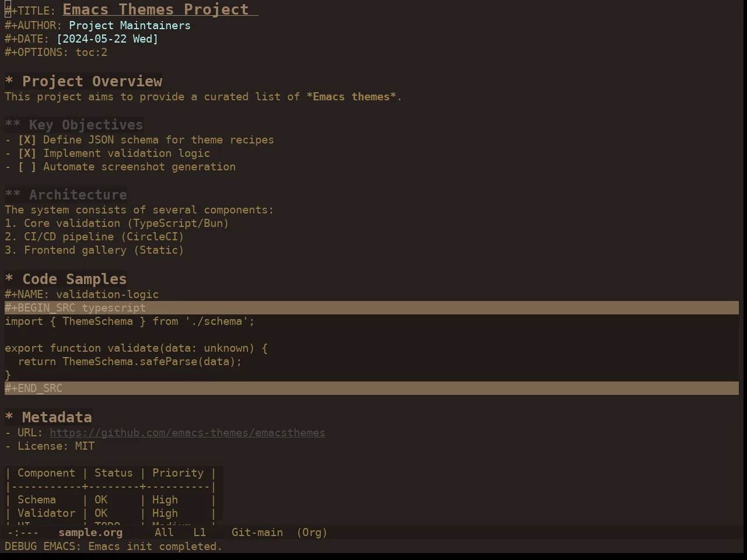The width and height of the screenshot is (747, 560).
Task: Collapse the Project Overview heading star
Action: (9, 82)
